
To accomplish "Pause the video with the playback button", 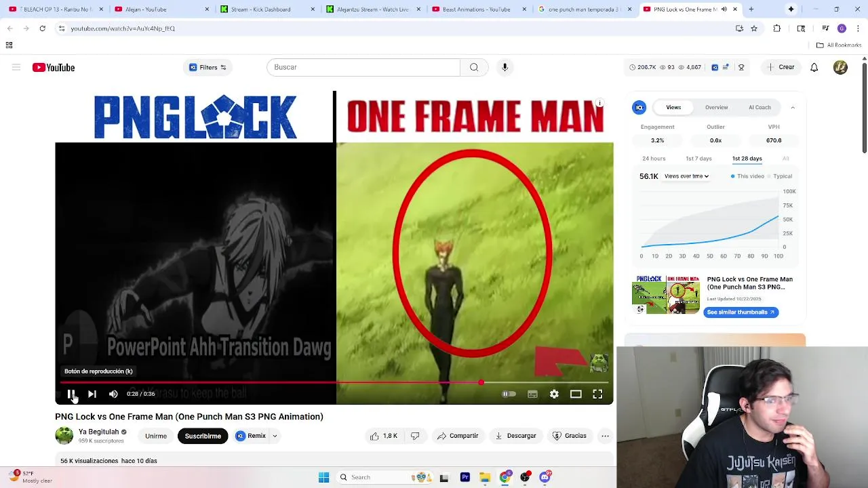I will tap(71, 394).
